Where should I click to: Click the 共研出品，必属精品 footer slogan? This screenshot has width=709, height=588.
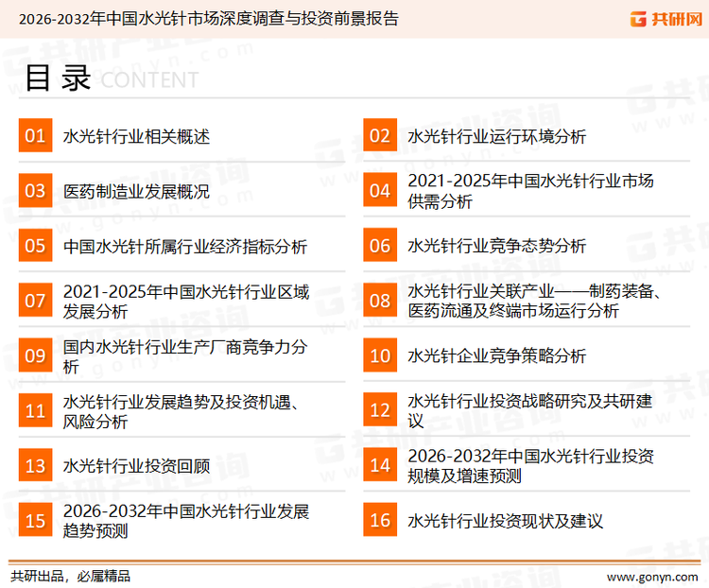coord(70,576)
